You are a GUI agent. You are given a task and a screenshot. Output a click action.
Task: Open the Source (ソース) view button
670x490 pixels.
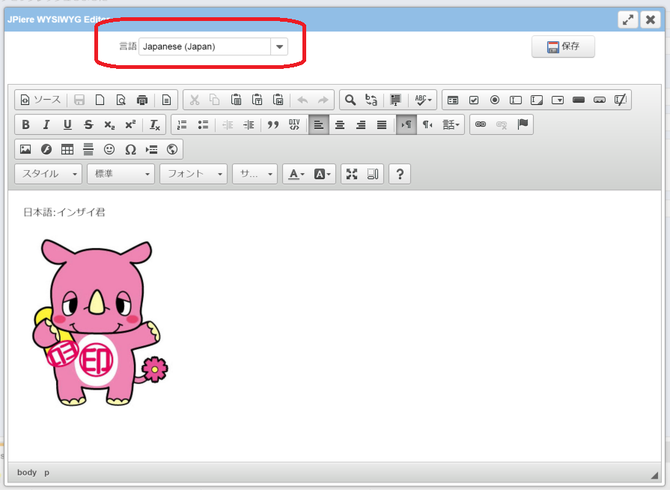click(x=41, y=100)
